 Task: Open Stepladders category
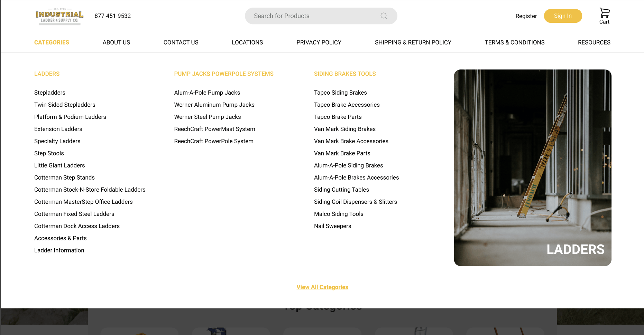point(50,93)
